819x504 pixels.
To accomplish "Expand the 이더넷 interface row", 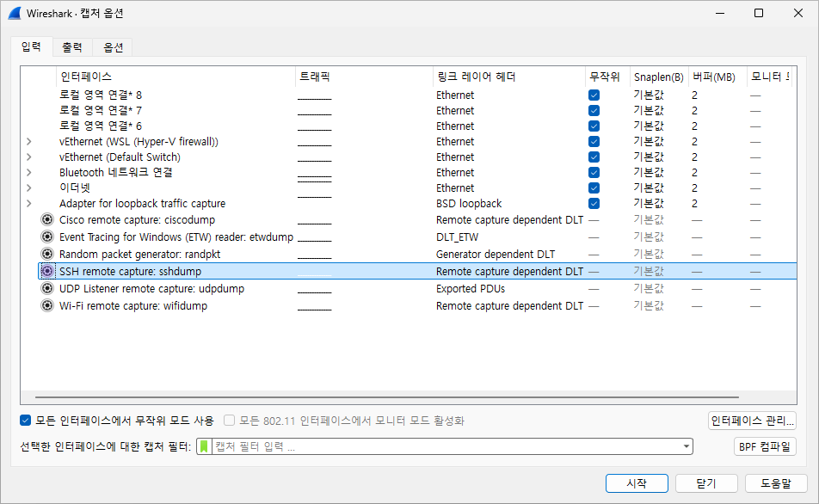I will [x=28, y=188].
